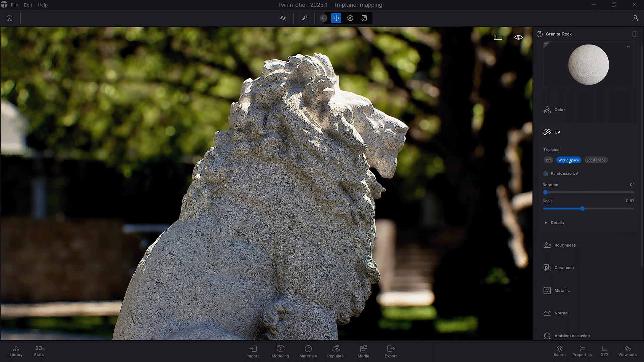The height and width of the screenshot is (362, 644).
Task: Click the Rotation value 0°
Action: [x=632, y=185]
